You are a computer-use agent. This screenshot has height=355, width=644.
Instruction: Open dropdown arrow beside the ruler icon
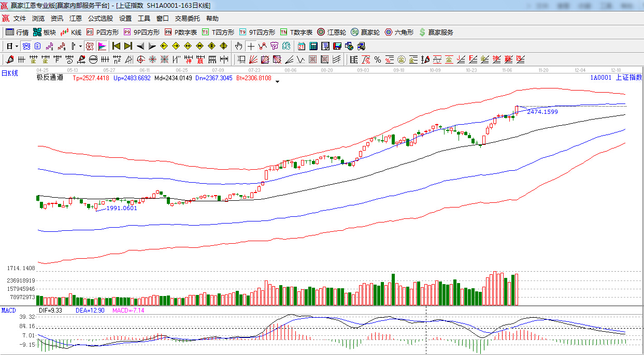(80, 46)
